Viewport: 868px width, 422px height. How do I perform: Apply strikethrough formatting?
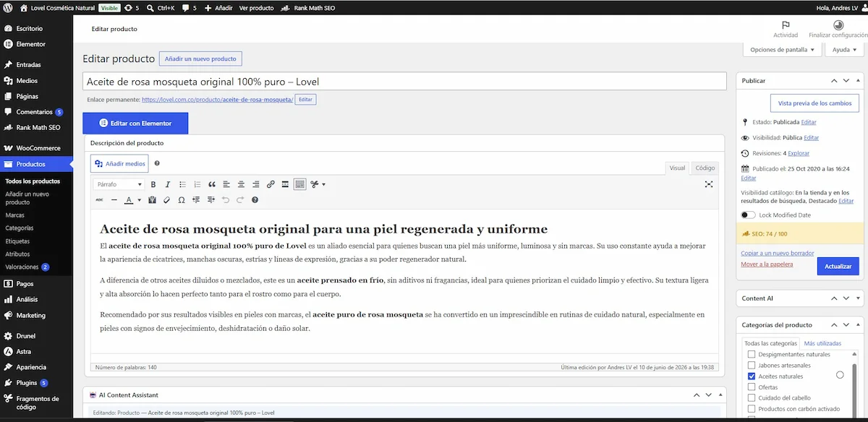coord(99,199)
